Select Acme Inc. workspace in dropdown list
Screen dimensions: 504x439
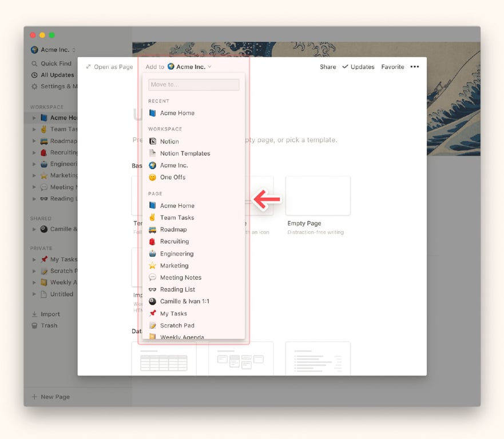pyautogui.click(x=193, y=165)
